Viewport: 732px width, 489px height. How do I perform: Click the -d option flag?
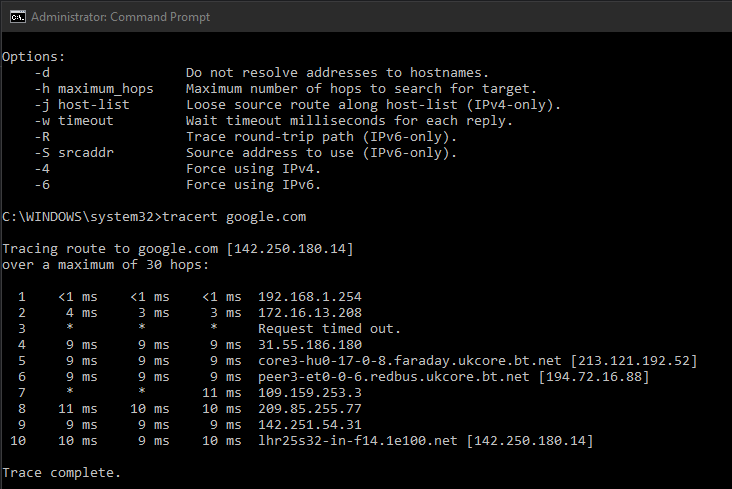42,73
